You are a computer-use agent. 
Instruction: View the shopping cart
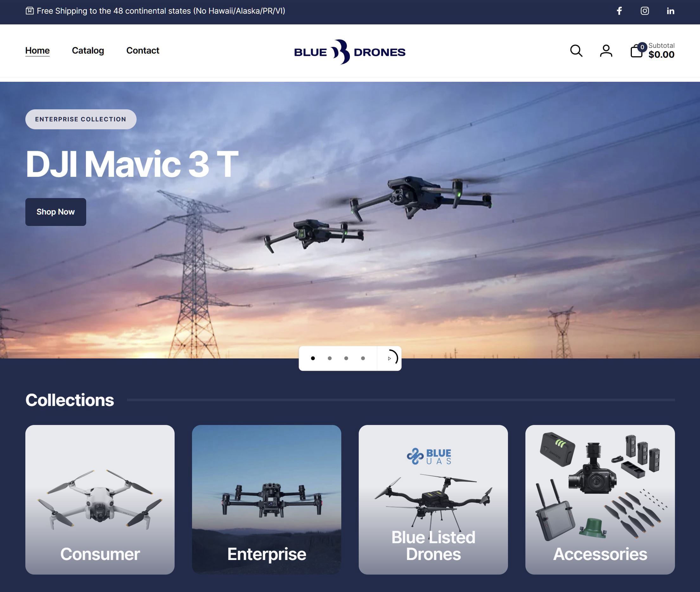(636, 51)
